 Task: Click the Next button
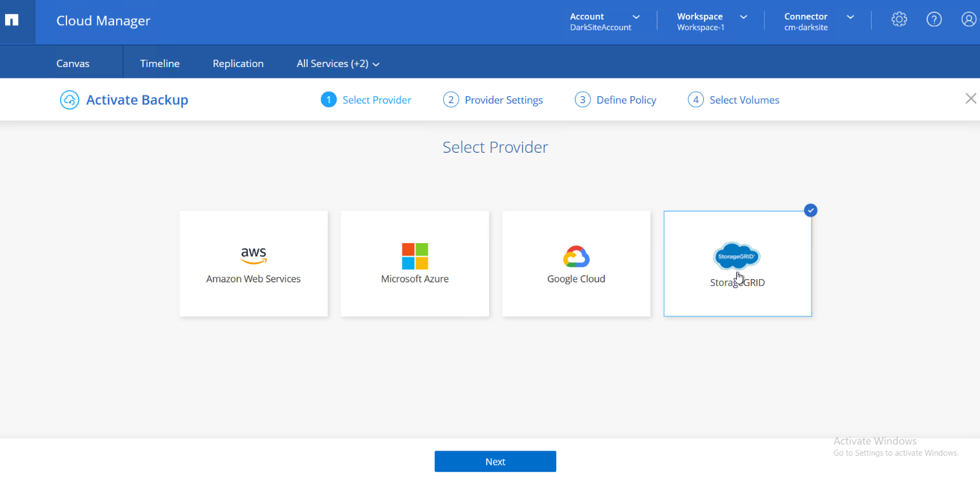(x=495, y=461)
